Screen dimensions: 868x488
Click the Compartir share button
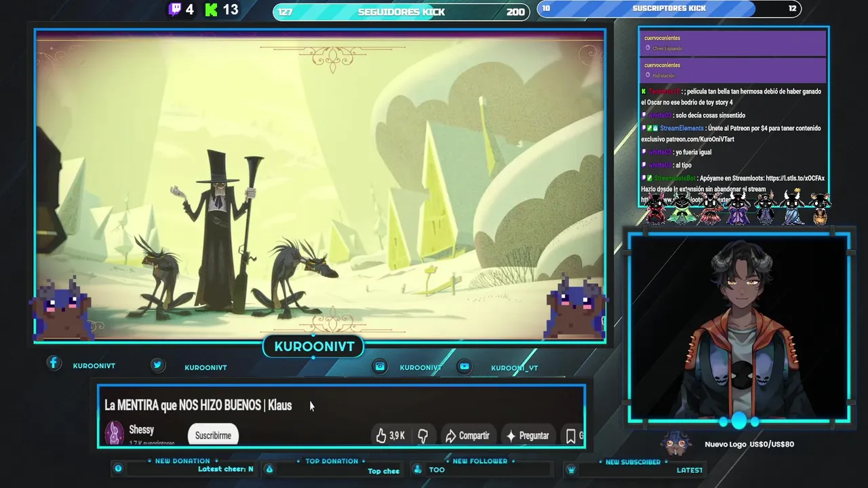[467, 436]
